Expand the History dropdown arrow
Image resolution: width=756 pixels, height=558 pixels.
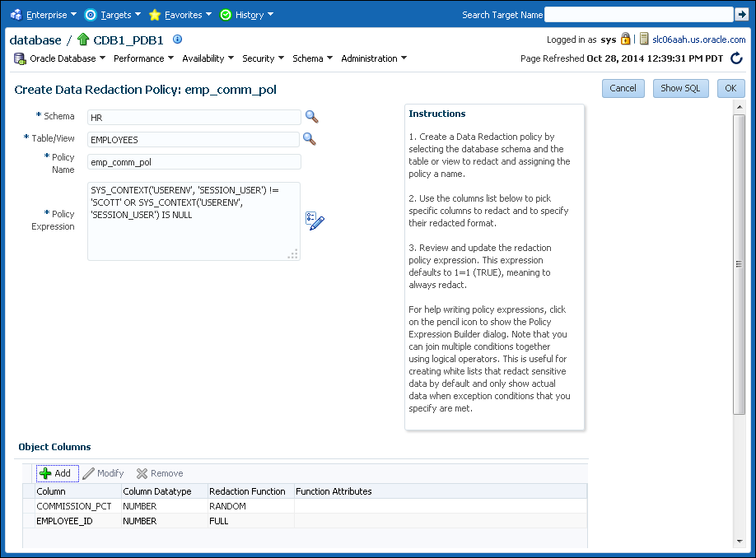(270, 15)
